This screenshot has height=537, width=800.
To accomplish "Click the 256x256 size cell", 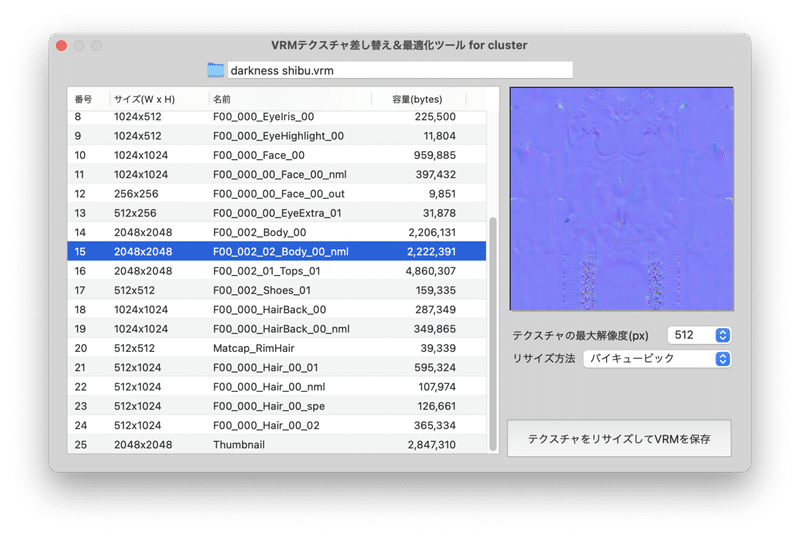I will [x=136, y=194].
